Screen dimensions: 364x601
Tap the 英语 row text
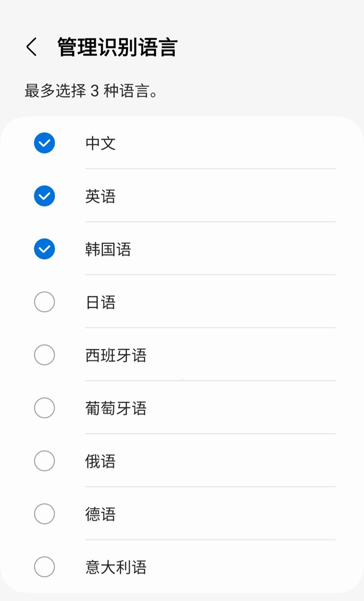pyautogui.click(x=101, y=196)
